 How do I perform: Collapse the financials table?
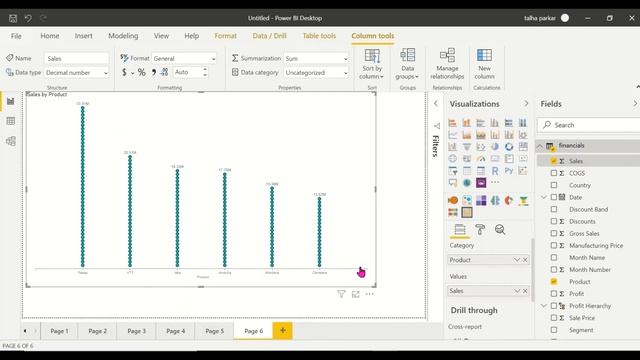540,146
